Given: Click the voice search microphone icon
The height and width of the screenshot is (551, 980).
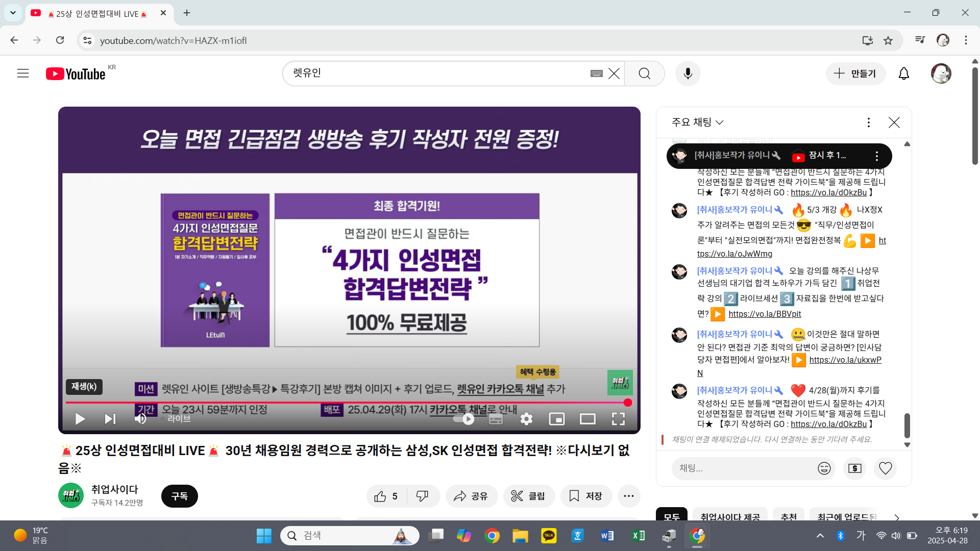Looking at the screenshot, I should [688, 73].
